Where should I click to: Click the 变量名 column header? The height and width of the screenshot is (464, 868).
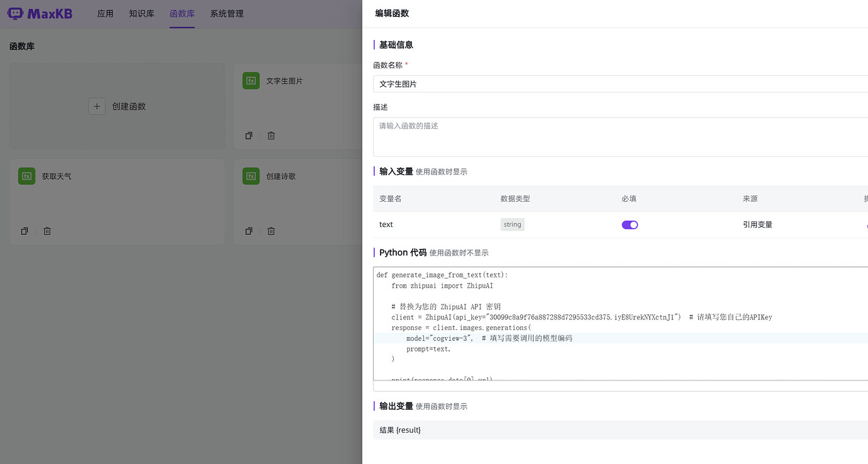(x=391, y=199)
